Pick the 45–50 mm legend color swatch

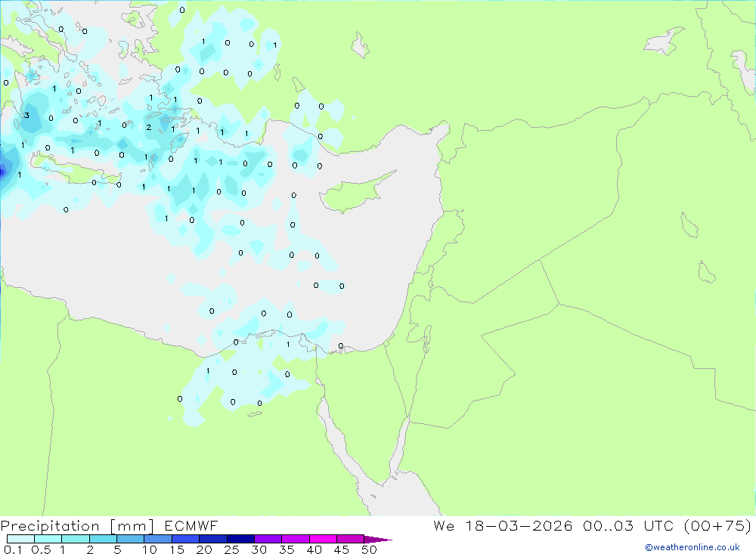coord(351,539)
